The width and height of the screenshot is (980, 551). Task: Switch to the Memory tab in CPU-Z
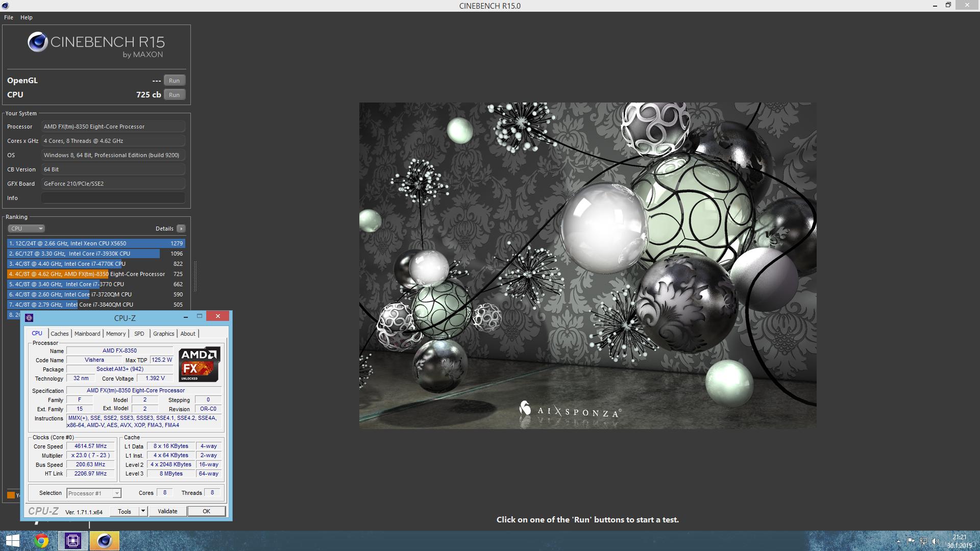[x=116, y=334]
